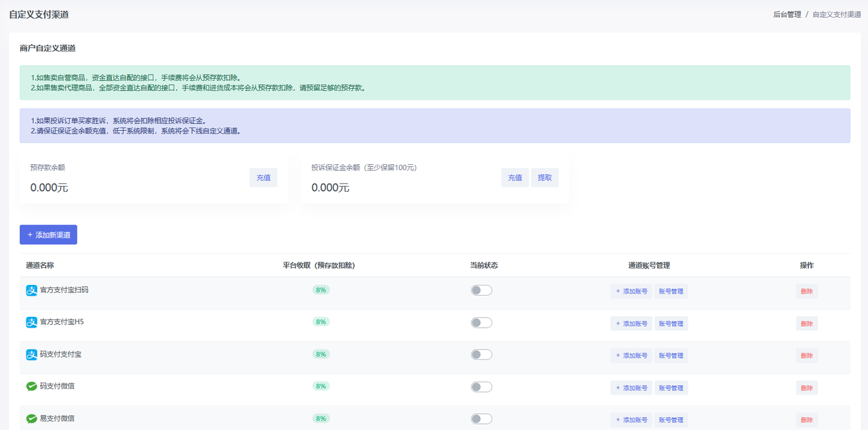The height and width of the screenshot is (430, 868).
Task: Turn on the 码支付微信 status switch
Action: tap(481, 387)
